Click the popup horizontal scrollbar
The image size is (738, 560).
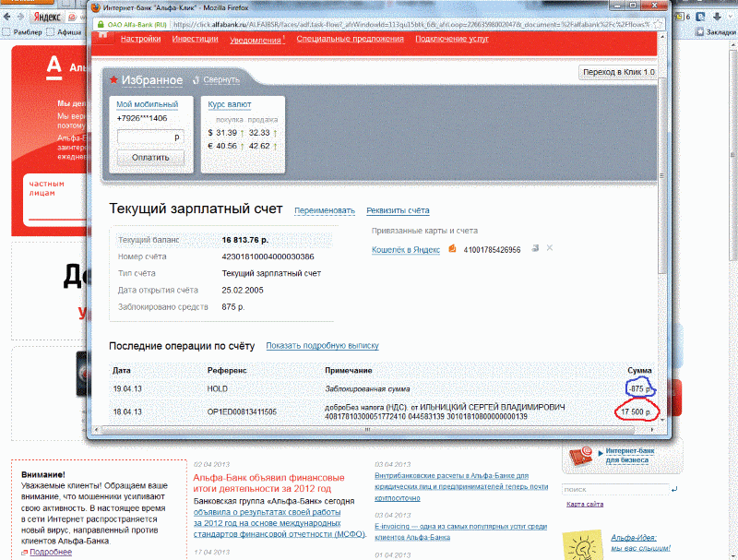(x=367, y=430)
